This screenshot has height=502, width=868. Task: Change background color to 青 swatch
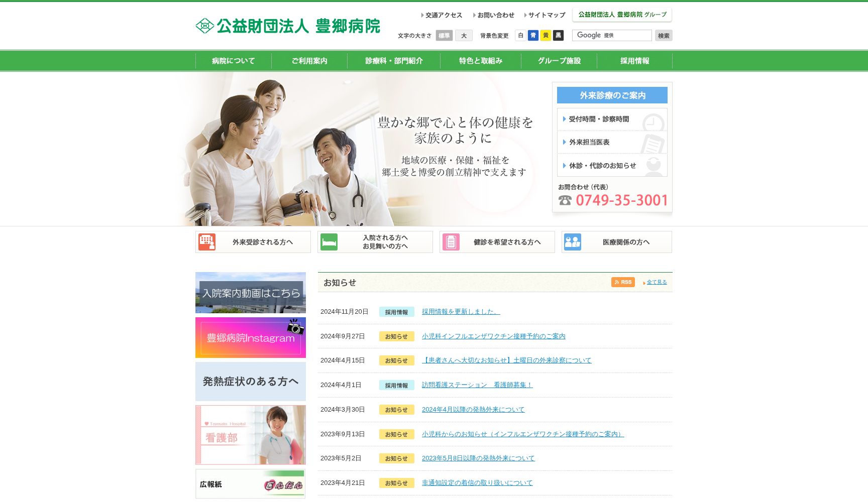click(533, 35)
